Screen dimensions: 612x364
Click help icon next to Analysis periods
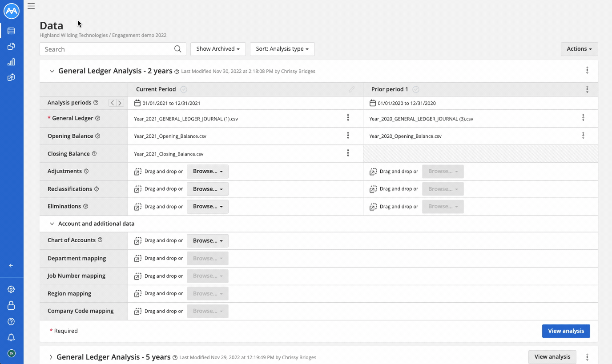[96, 103]
